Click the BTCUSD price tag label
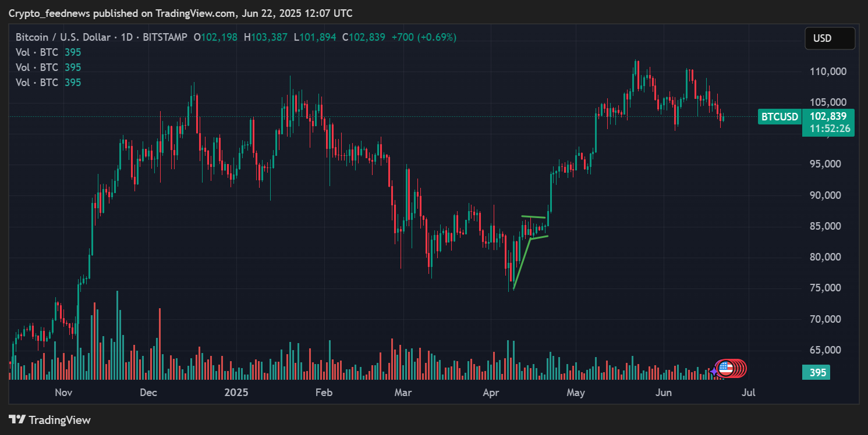Viewport: 868px width, 435px height. pyautogui.click(x=780, y=117)
